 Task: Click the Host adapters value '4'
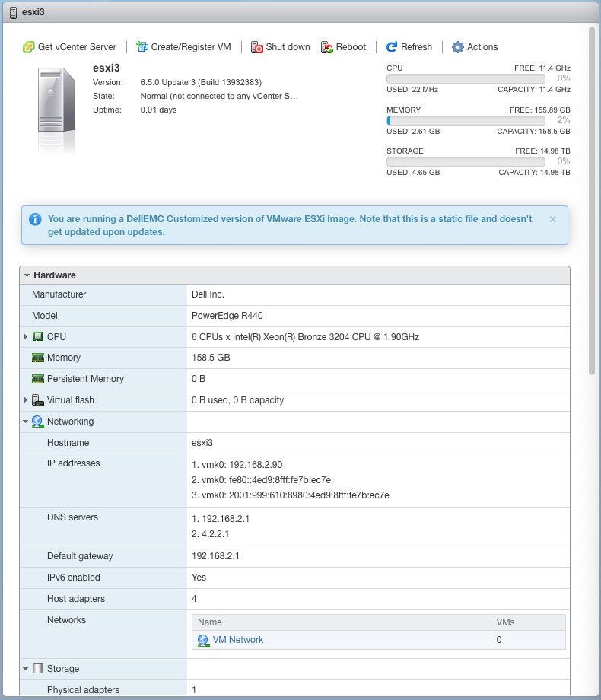click(194, 599)
